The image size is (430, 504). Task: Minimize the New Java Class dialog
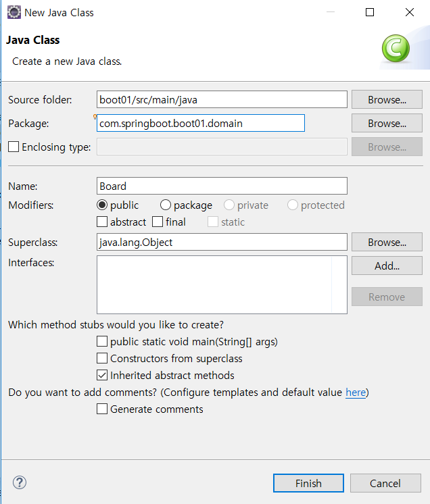click(x=331, y=12)
